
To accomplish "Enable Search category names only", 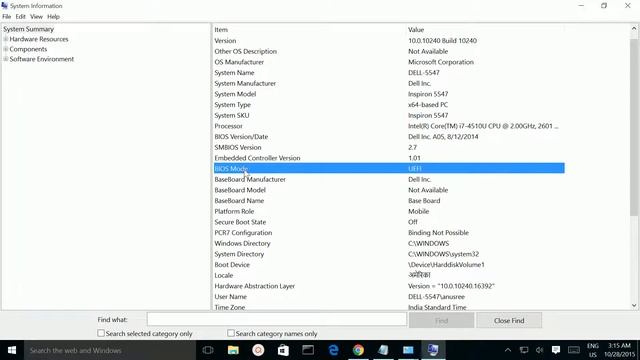I will (231, 333).
